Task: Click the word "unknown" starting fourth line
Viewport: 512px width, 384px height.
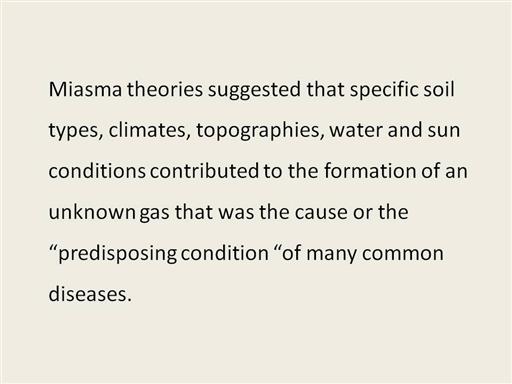Action: (x=91, y=212)
